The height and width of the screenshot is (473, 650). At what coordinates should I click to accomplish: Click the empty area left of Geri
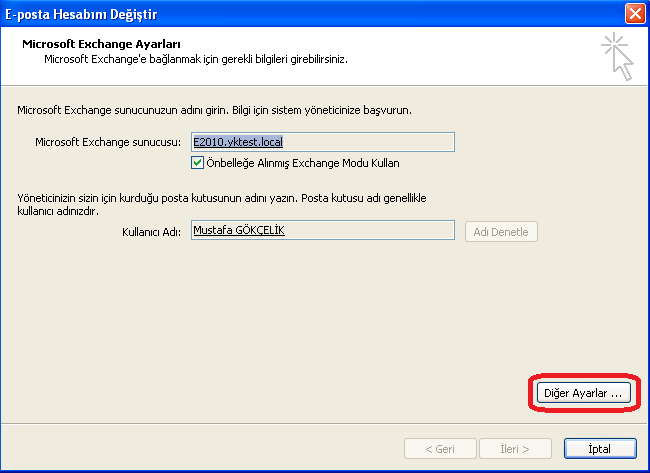[200, 449]
